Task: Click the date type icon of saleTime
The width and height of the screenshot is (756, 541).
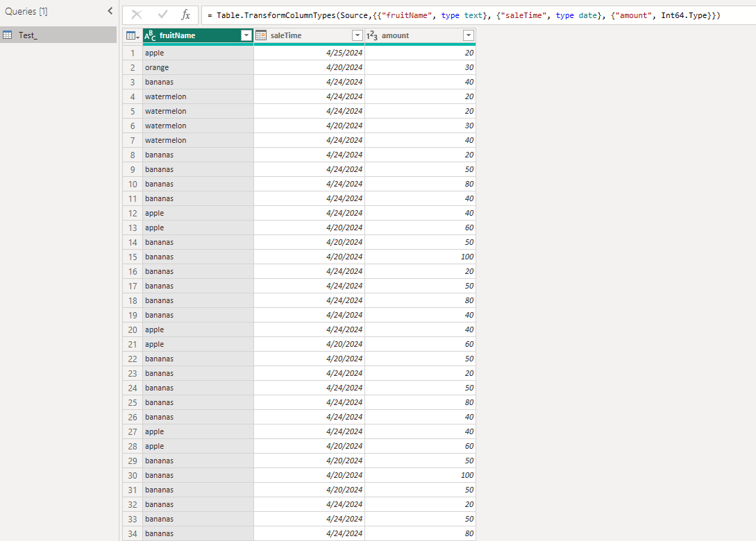Action: point(261,35)
